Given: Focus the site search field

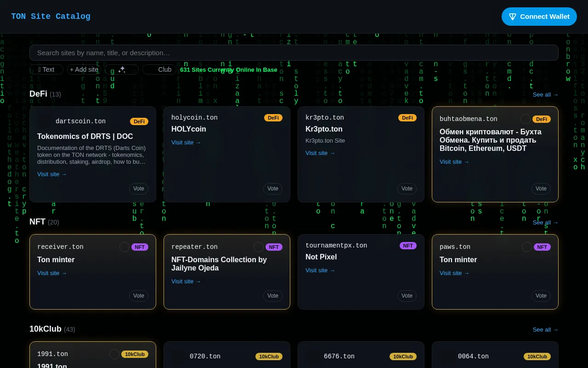Looking at the screenshot, I should [294, 53].
